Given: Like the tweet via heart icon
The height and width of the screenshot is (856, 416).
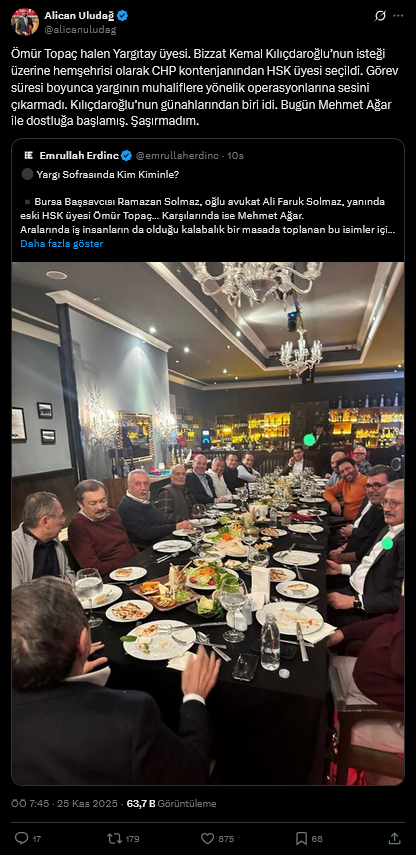Looking at the screenshot, I should [x=207, y=838].
